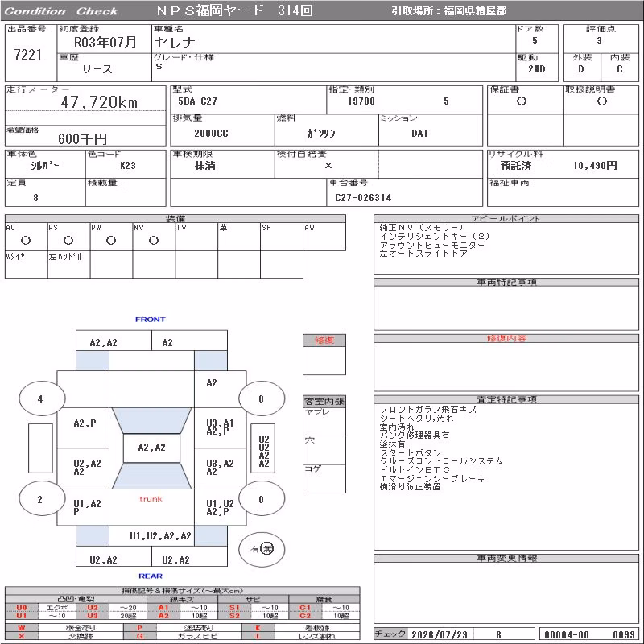The width and height of the screenshot is (644, 644).
Task: Click the exterior grade 'D'
Action: (580, 69)
